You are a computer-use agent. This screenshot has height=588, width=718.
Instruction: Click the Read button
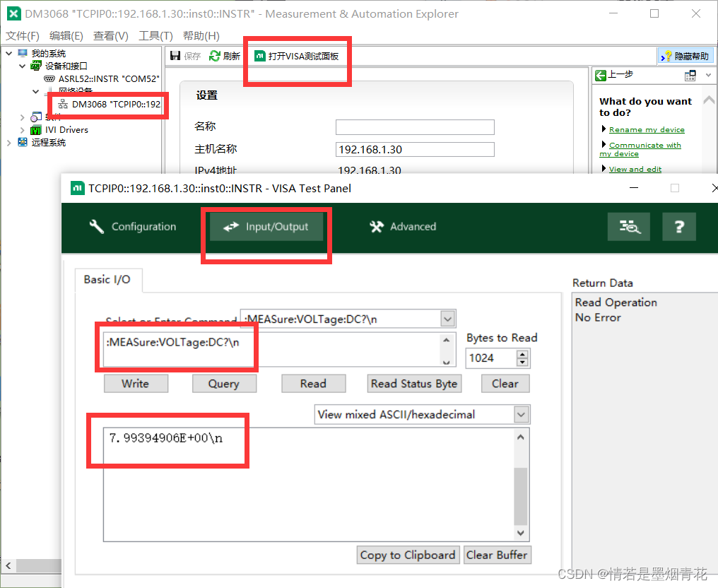coord(313,384)
